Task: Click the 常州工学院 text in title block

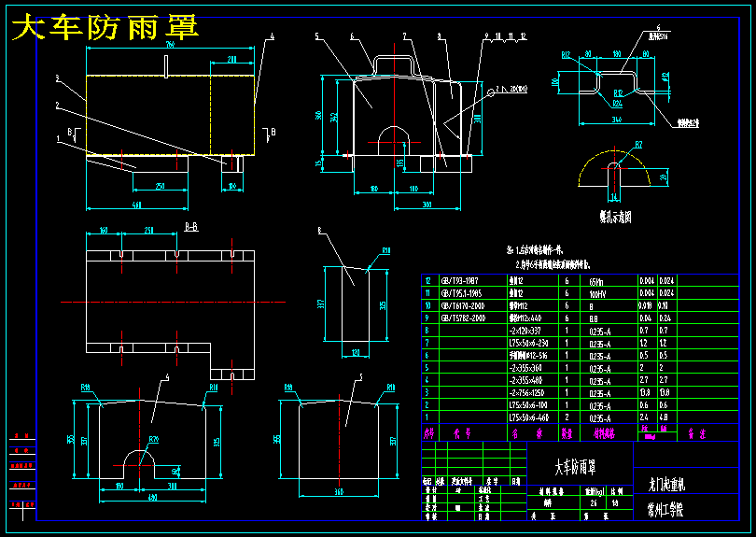Action: pyautogui.click(x=665, y=510)
